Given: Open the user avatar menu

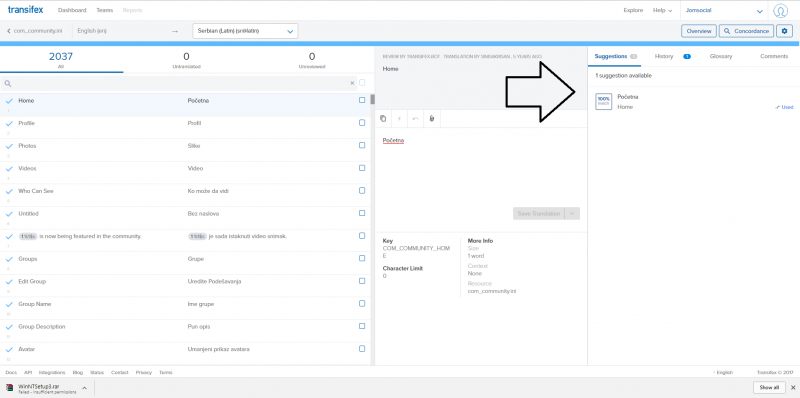Looking at the screenshot, I should (x=780, y=10).
